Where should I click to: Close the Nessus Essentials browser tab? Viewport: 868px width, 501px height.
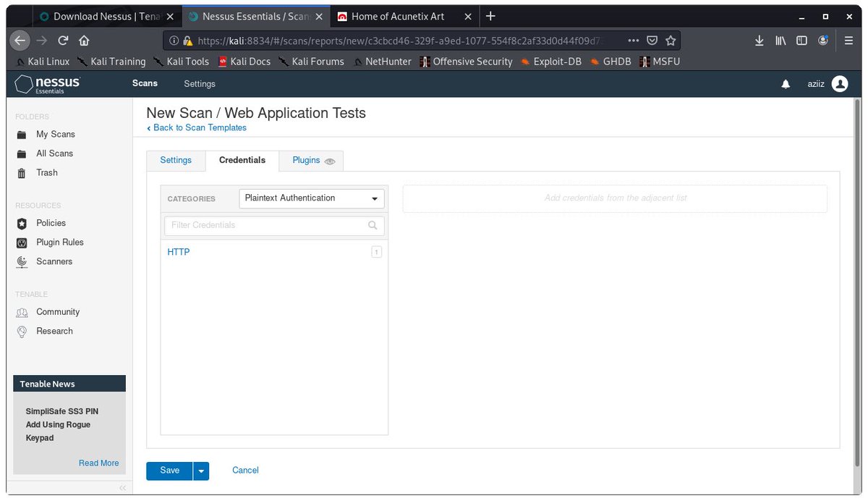point(318,16)
